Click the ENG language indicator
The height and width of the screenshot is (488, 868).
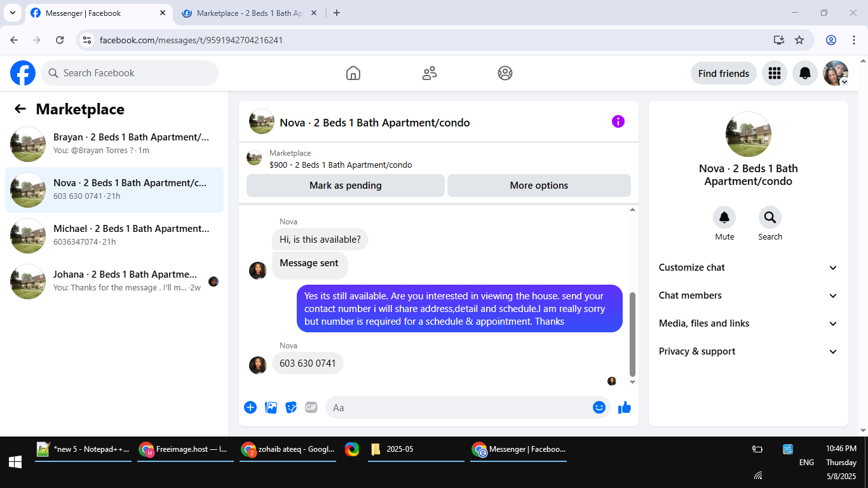coord(806,463)
